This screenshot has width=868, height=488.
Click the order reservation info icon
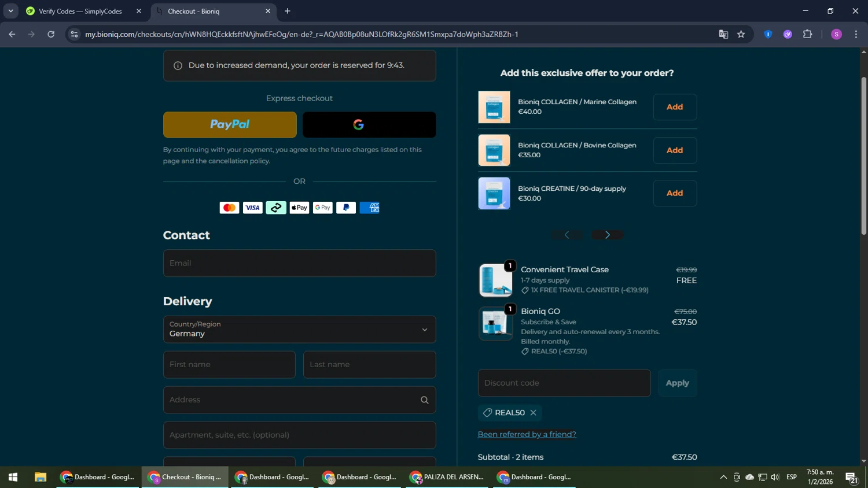[178, 65]
